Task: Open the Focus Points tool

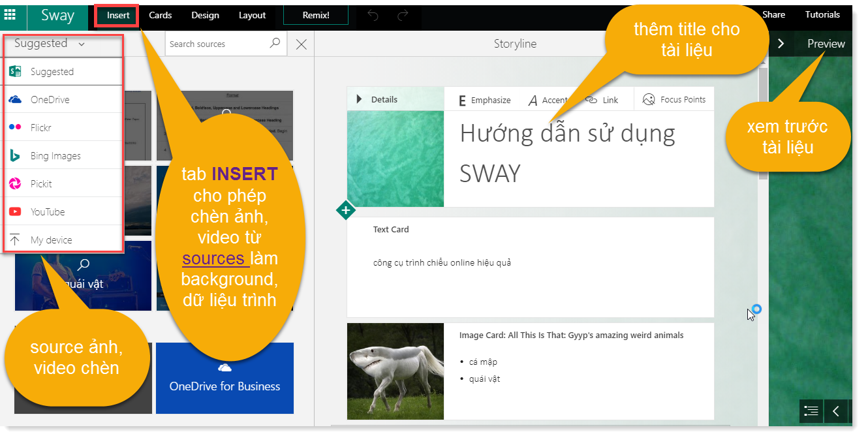Action: (674, 99)
